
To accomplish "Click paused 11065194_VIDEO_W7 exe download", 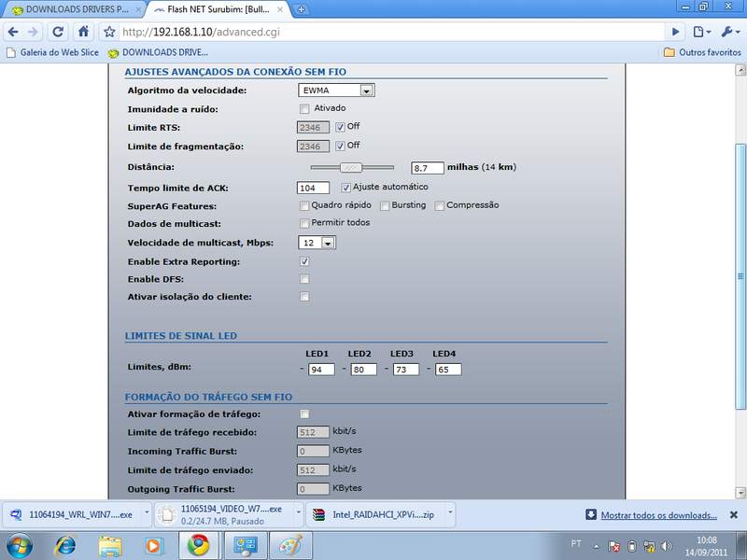I will [x=224, y=515].
